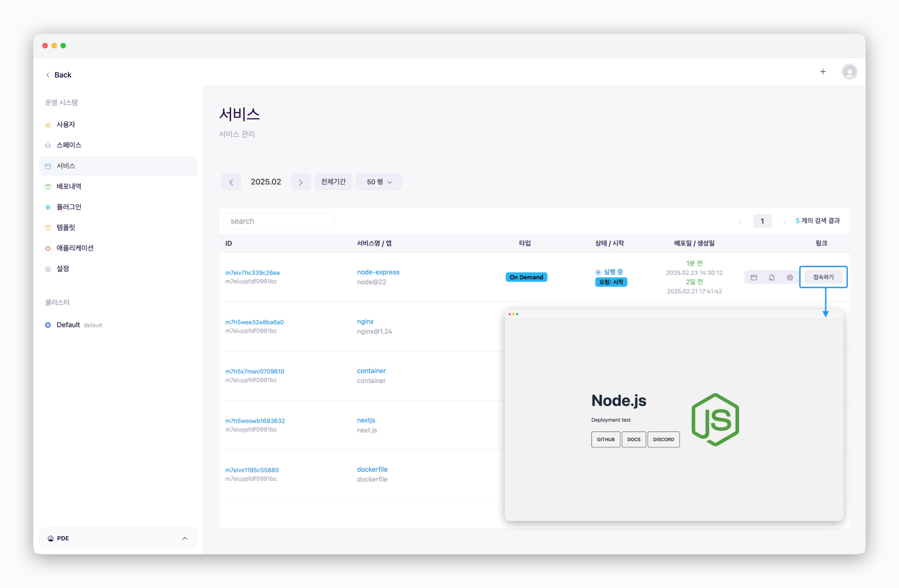The image size is (899, 588).
Task: Click GITHUB button in Node.js preview
Action: (x=605, y=439)
